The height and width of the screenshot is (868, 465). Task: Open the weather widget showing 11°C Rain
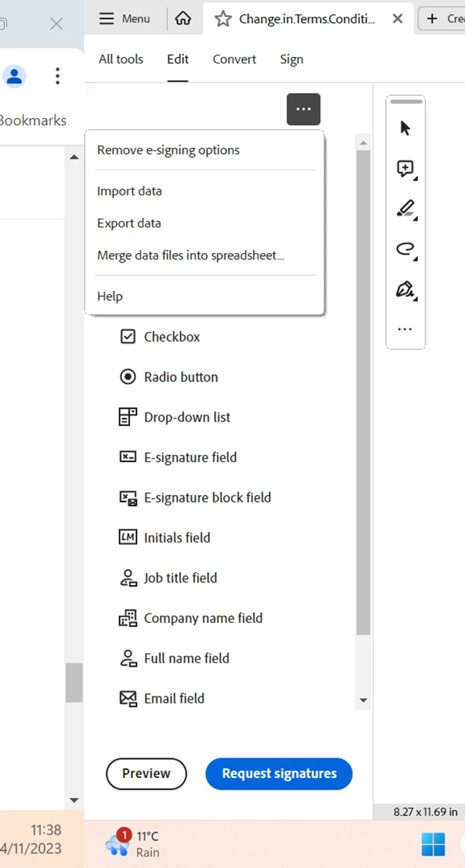pos(132,844)
